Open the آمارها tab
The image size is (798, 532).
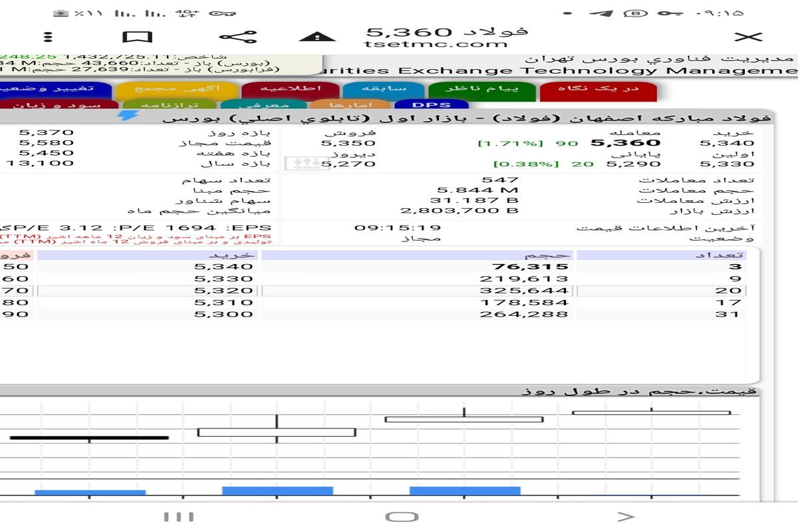click(350, 104)
